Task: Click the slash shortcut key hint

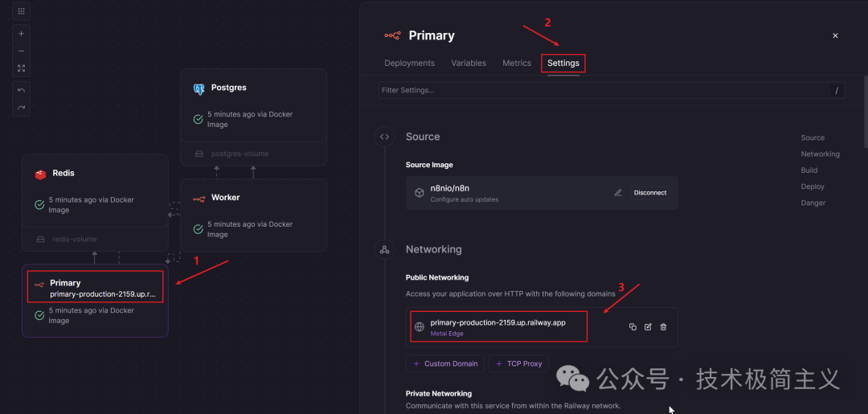Action: pos(837,90)
